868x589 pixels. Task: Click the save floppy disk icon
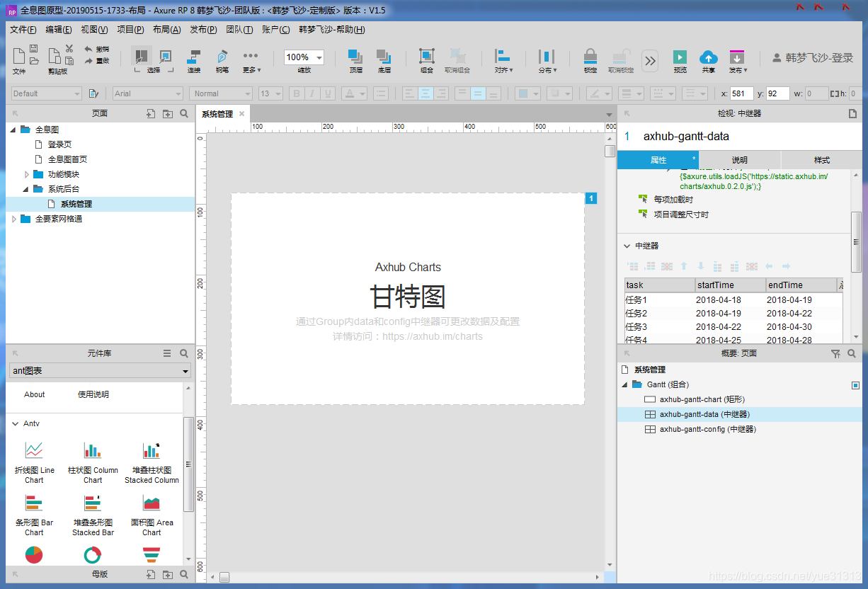click(x=34, y=49)
